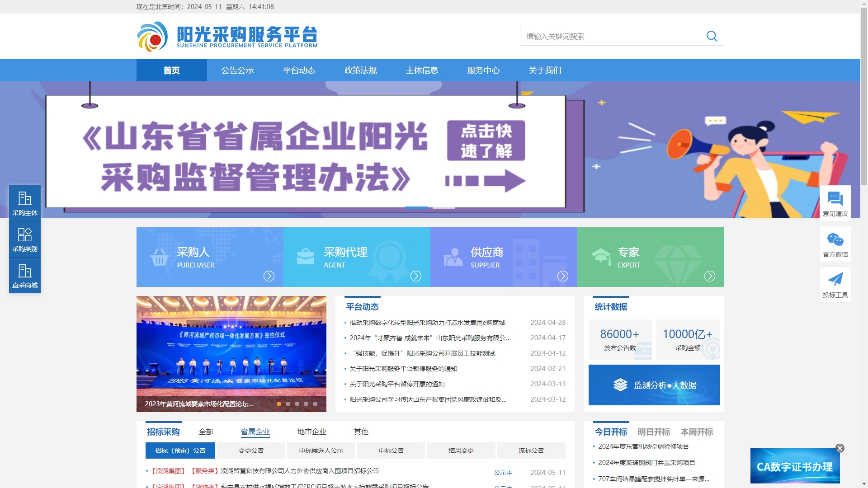Open 官方微信 WeChat icon
The width and height of the screenshot is (868, 488).
coord(835,244)
